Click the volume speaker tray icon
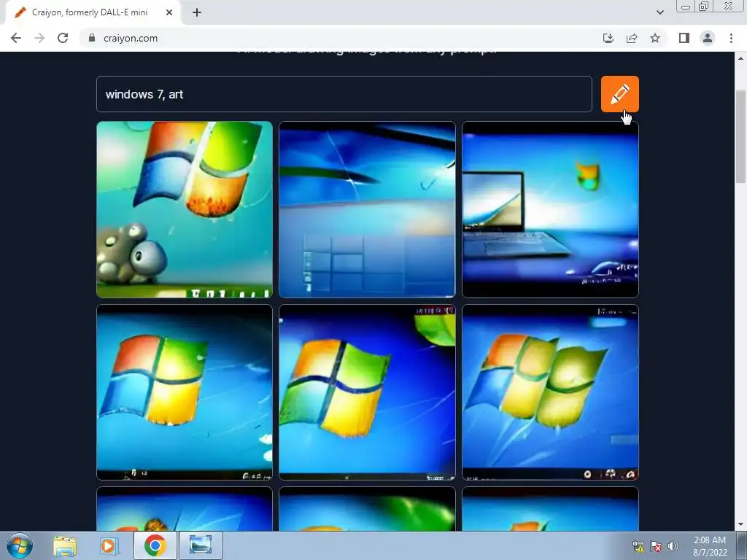This screenshot has width=747, height=560. click(673, 546)
